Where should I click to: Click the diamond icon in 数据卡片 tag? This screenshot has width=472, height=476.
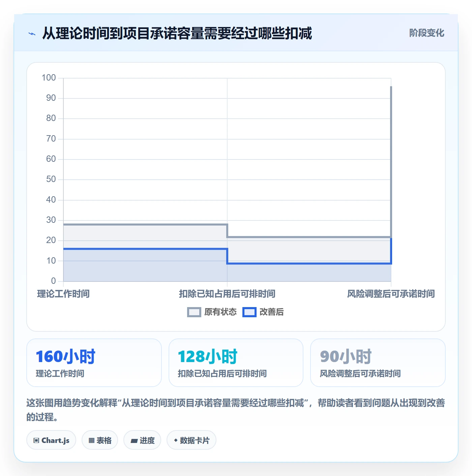pos(176,440)
